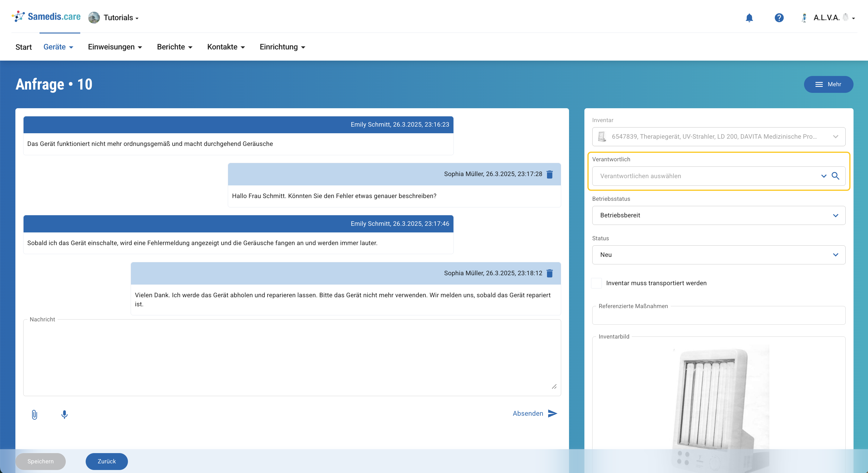Image resolution: width=868 pixels, height=473 pixels.
Task: Expand the Verantwortlichen auswählen dropdown
Action: (824, 176)
